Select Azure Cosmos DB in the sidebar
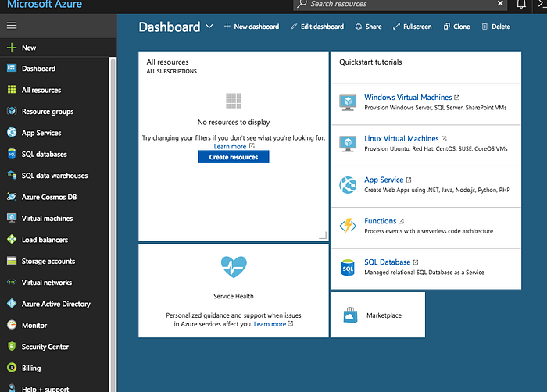This screenshot has height=392, width=547. click(x=49, y=197)
